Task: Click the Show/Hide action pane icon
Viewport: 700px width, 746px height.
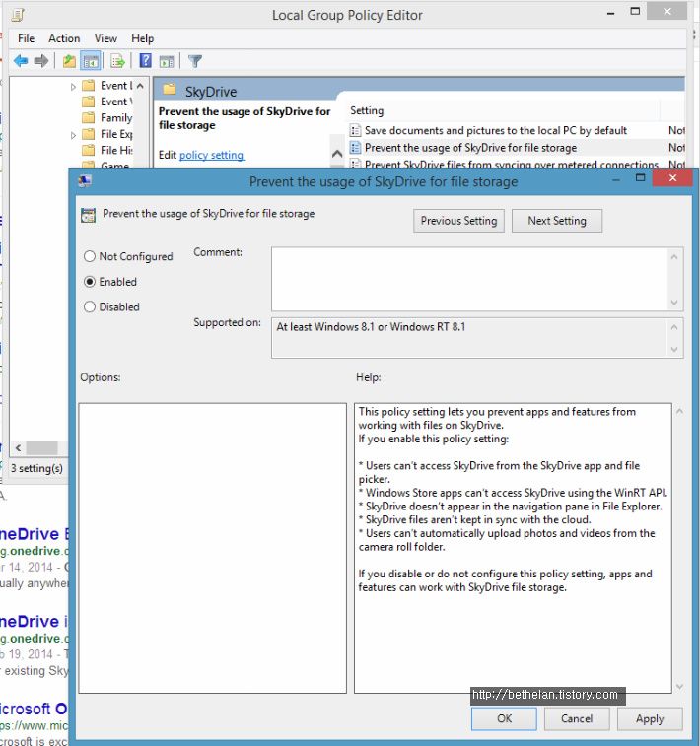Action: pos(167,61)
